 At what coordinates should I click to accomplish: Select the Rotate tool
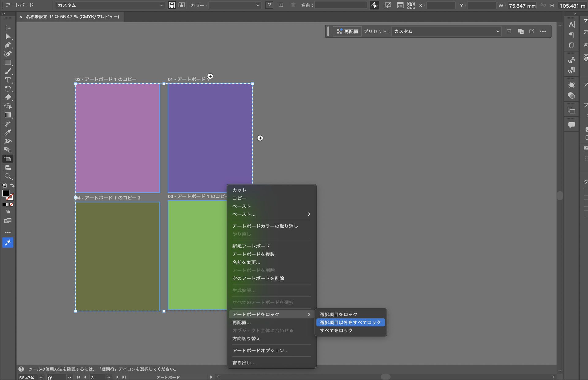pyautogui.click(x=8, y=89)
